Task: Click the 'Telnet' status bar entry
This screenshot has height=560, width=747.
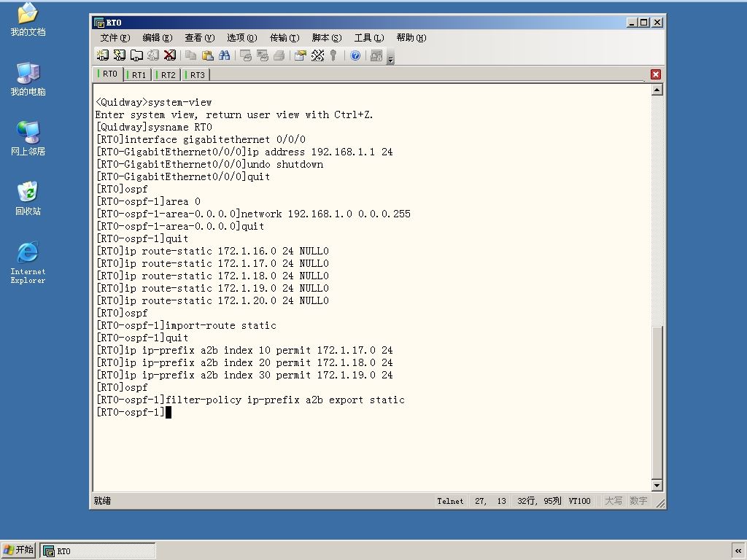Action: point(450,501)
